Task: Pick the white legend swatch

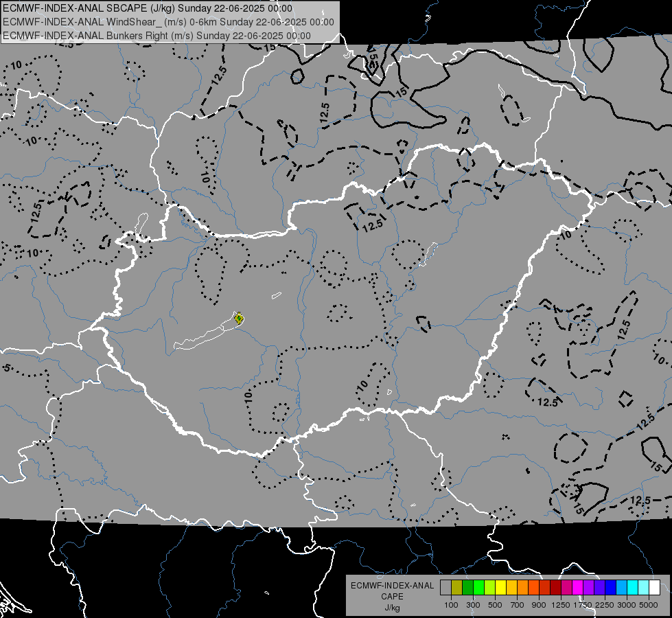Action: tap(654, 588)
